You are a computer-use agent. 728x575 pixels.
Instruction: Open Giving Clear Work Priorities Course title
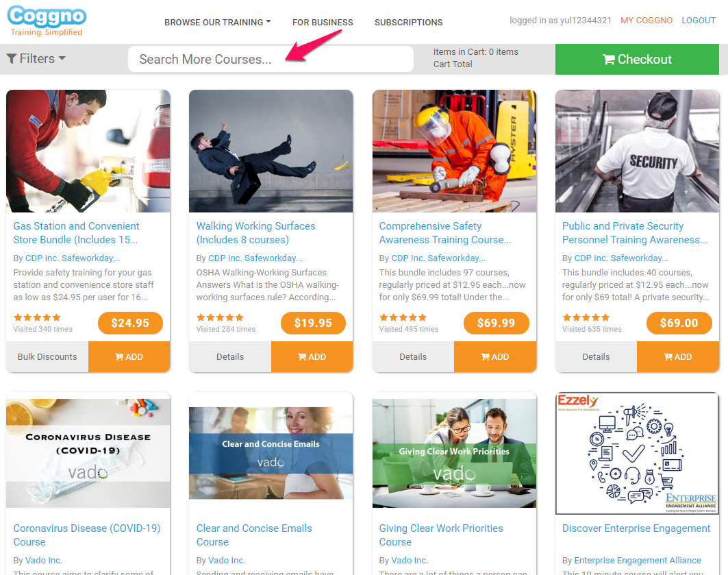[441, 535]
